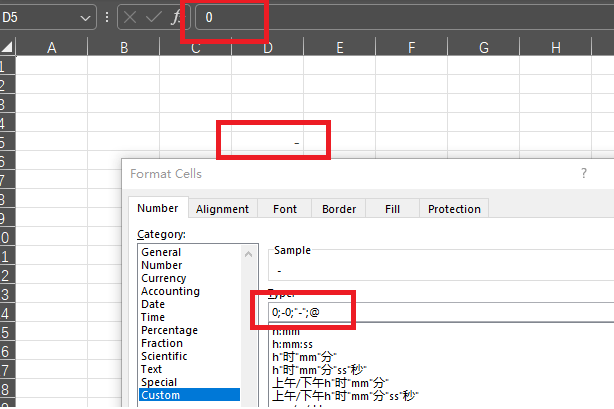
Task: Switch to the Font tab
Action: point(285,209)
